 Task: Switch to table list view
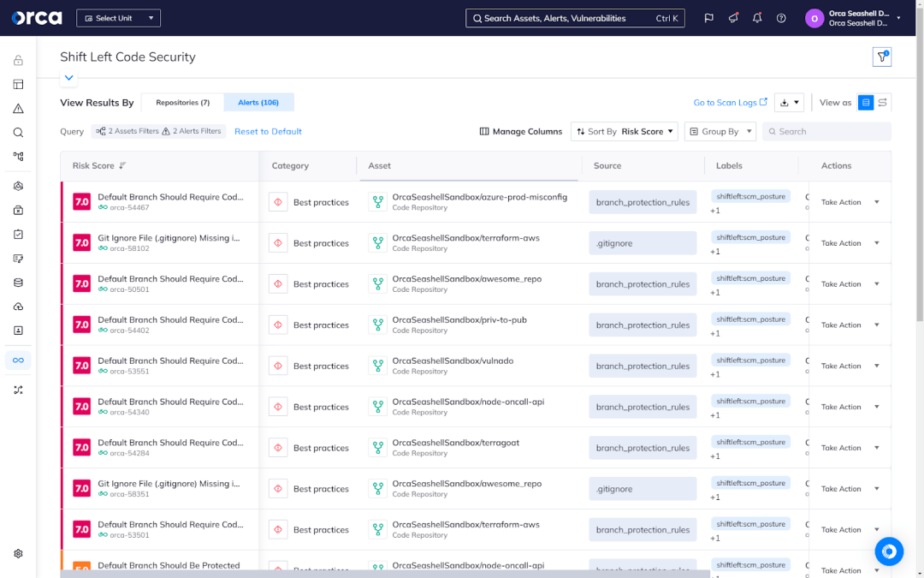point(866,103)
